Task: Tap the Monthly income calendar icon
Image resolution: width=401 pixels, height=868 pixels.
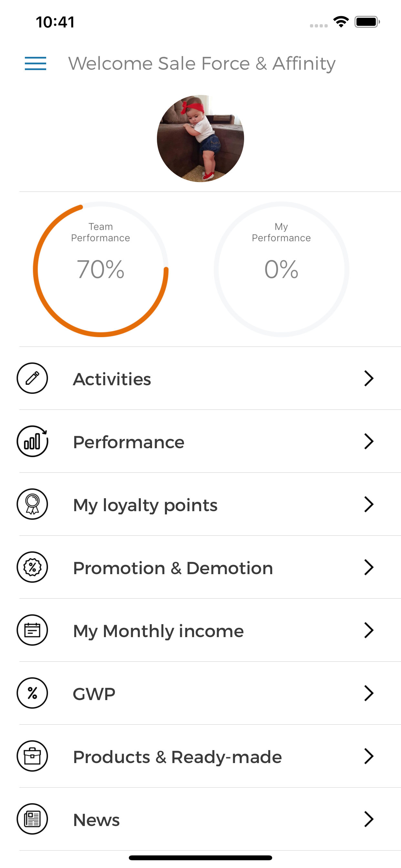Action: (x=32, y=630)
